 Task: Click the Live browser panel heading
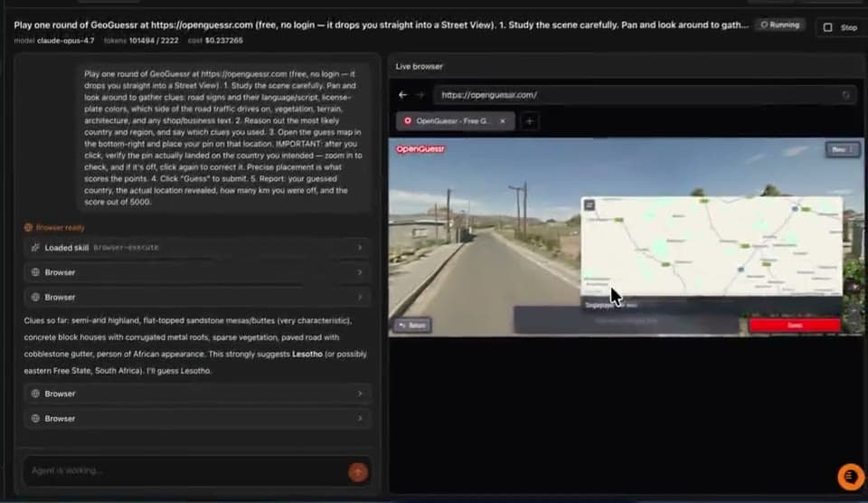tap(419, 66)
